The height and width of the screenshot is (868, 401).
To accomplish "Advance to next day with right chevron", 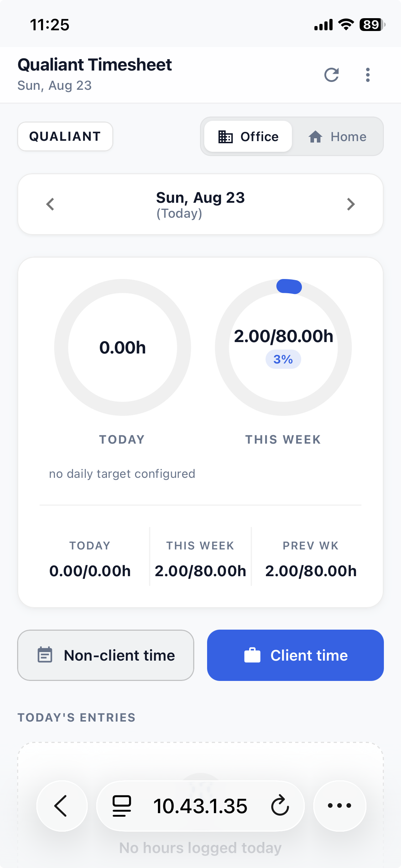I will tap(351, 204).
